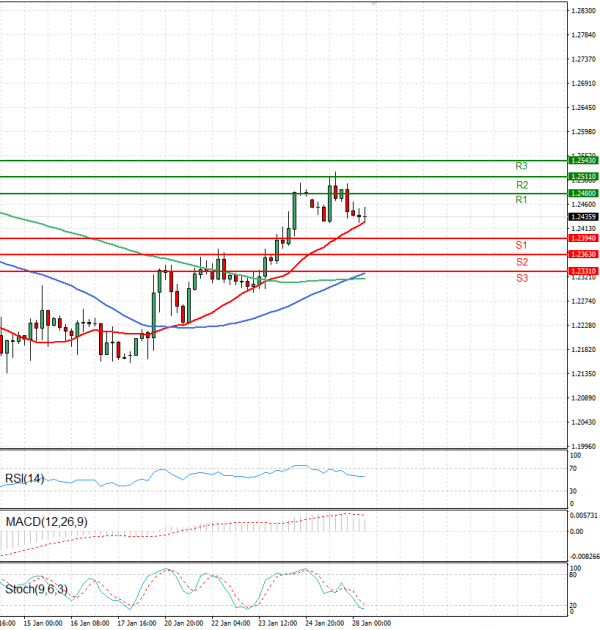Click the 1.19960 price axis value

583,446
